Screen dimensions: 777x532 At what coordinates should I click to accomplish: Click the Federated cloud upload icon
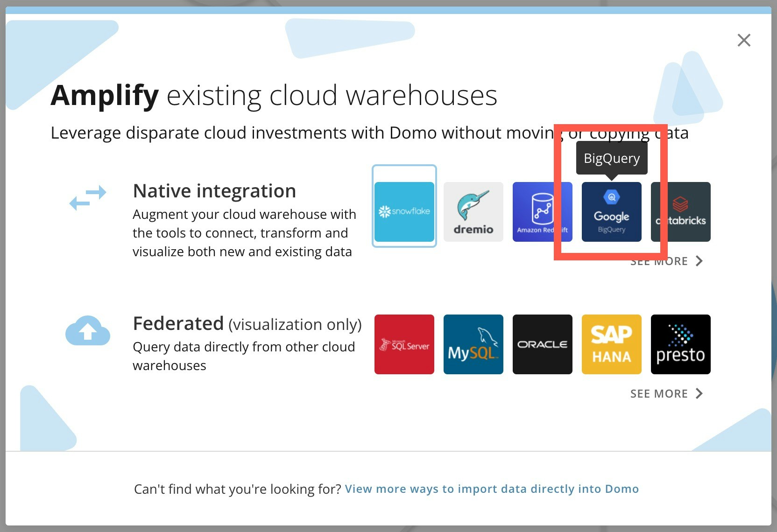coord(88,330)
